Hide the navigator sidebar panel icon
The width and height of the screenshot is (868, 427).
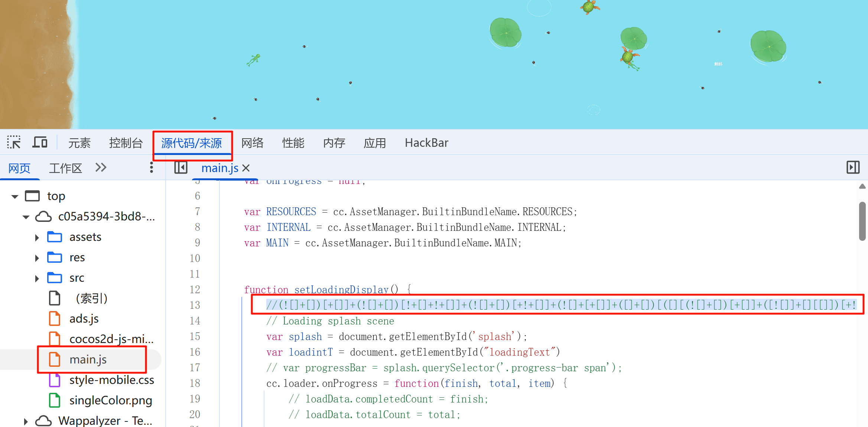click(181, 168)
